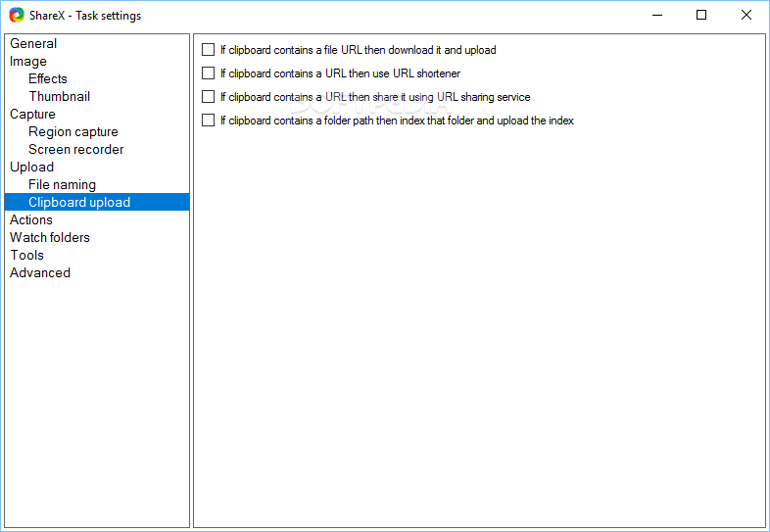Viewport: 770px width, 532px height.
Task: Open the Tools settings page
Action: point(27,255)
